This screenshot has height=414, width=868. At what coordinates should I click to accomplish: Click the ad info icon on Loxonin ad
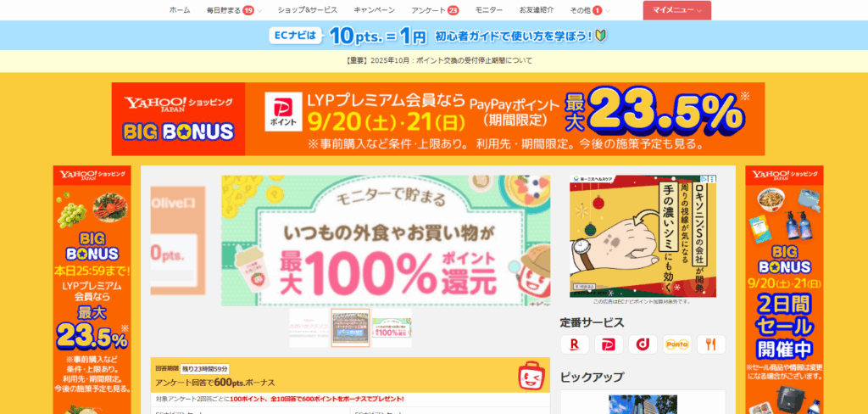tap(704, 179)
